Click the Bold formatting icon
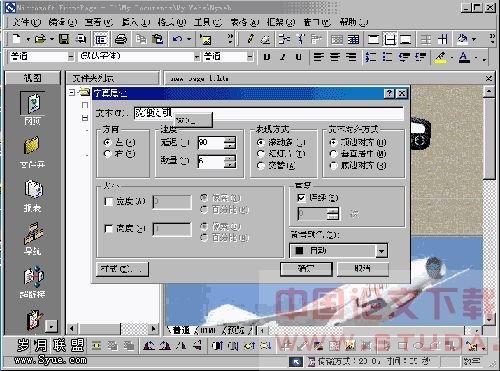The height and width of the screenshot is (371, 500). click(267, 57)
